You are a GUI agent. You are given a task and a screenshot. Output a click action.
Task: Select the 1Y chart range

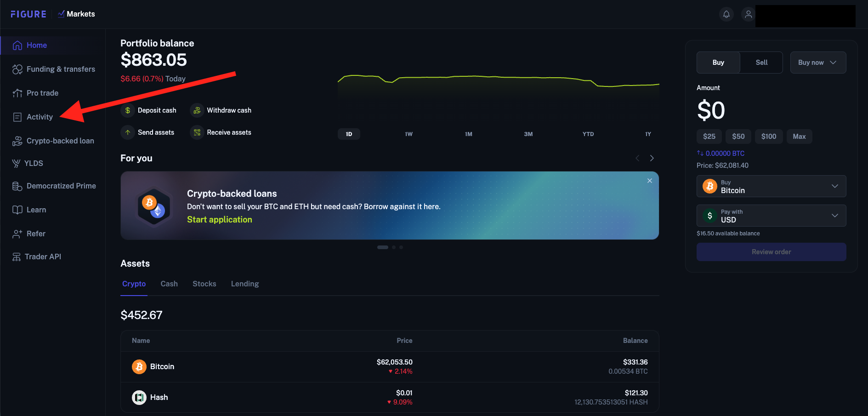(648, 134)
